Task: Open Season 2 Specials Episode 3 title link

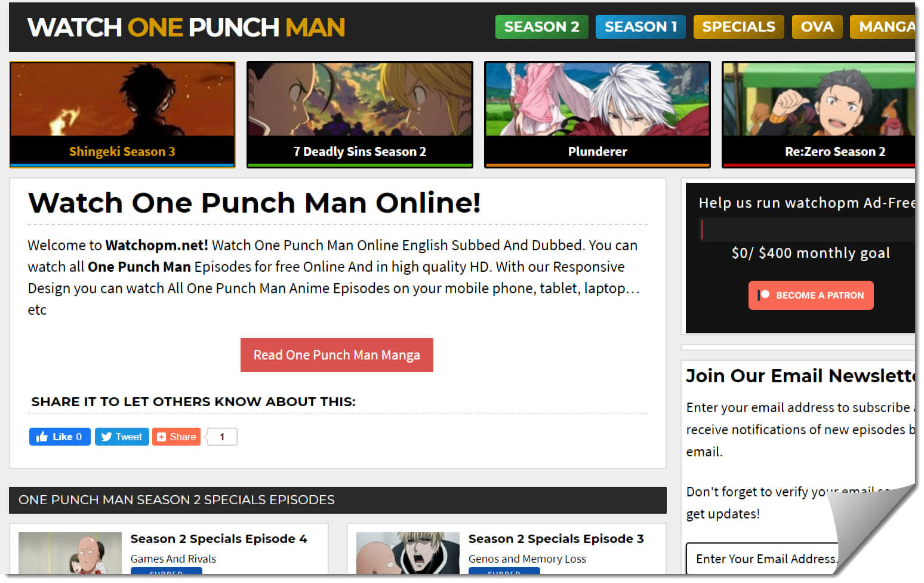Action: click(556, 539)
